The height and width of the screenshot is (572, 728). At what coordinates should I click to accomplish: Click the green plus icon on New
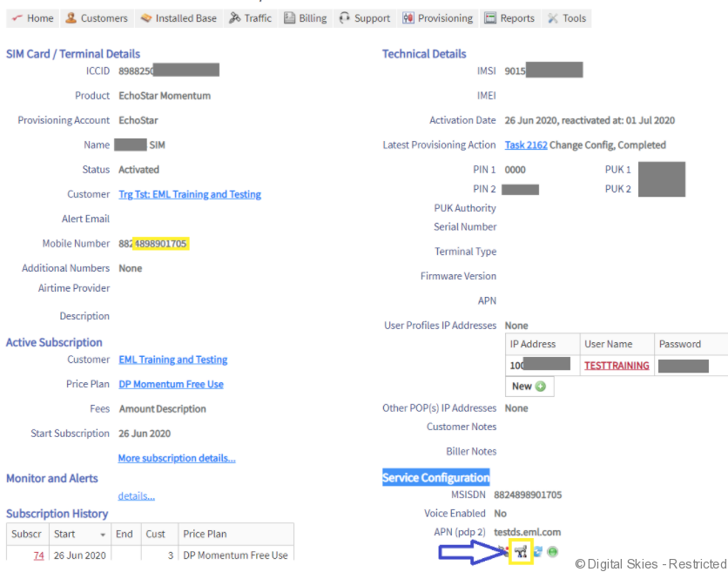coord(541,386)
